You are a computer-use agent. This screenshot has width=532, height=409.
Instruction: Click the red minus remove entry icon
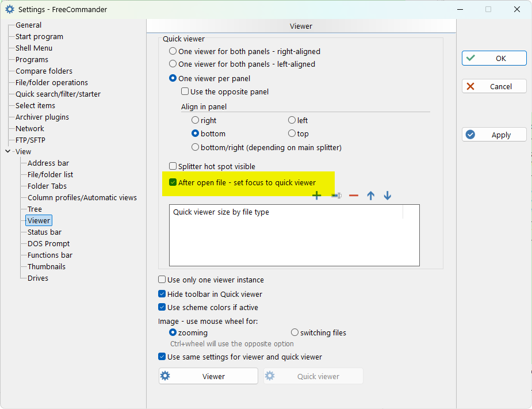coord(354,196)
